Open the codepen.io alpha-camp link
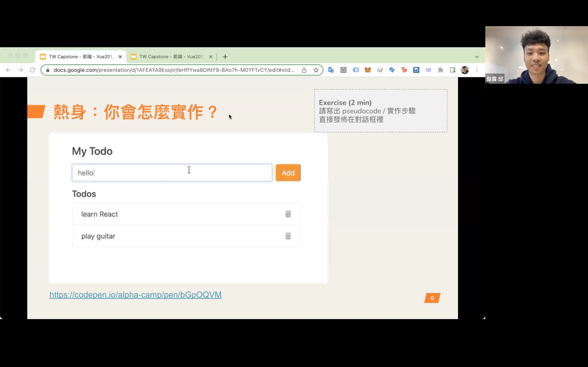Image resolution: width=588 pixels, height=367 pixels. 135,294
